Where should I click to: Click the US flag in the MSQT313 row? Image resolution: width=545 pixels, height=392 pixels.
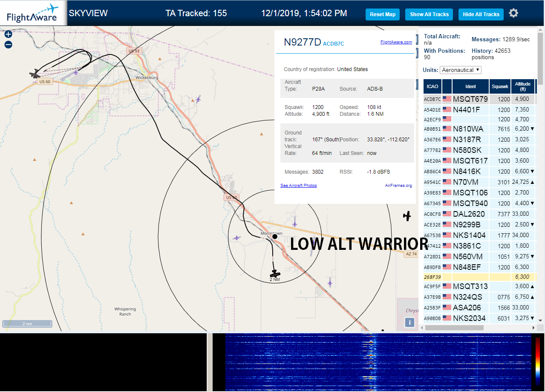(447, 286)
